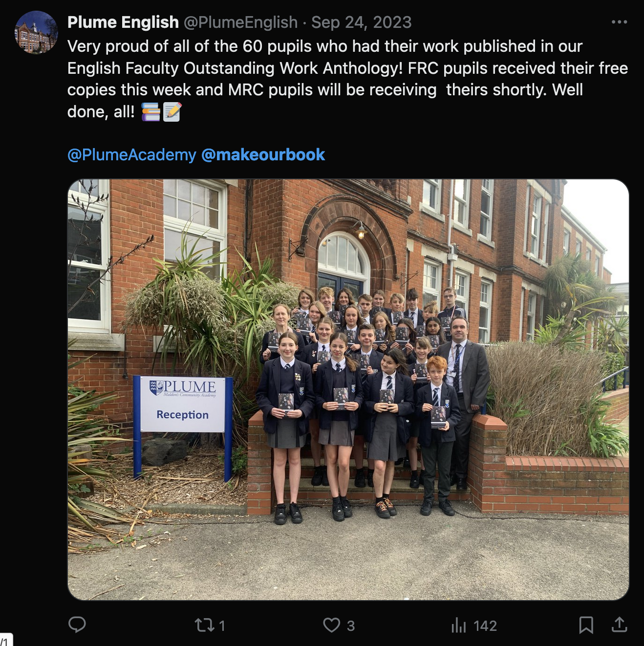Open the @makeourbook mention link

point(263,155)
